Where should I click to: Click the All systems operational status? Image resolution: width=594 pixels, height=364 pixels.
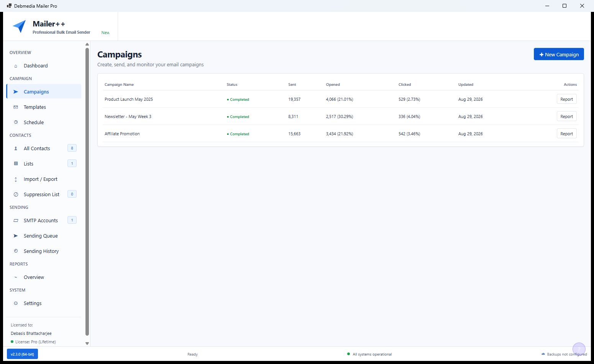(369, 354)
